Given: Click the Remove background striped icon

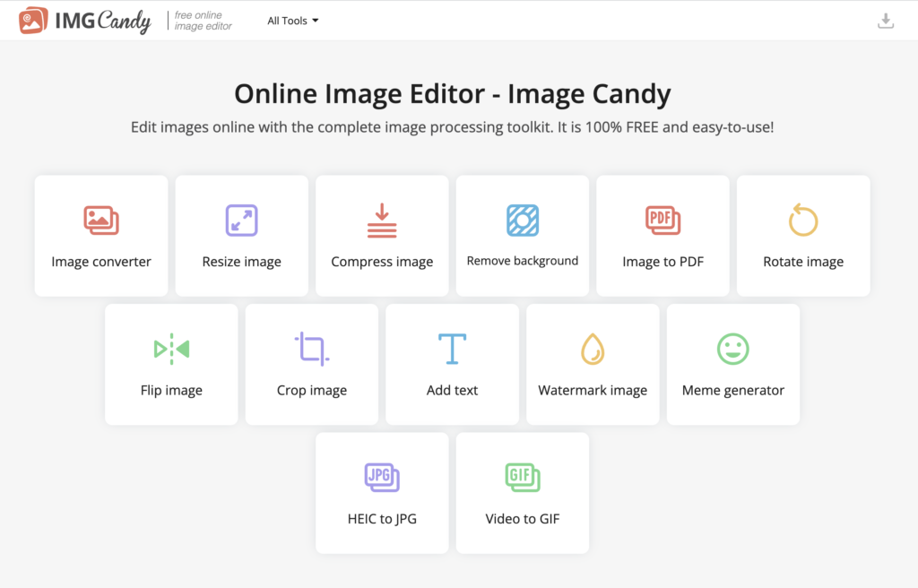Looking at the screenshot, I should click(x=523, y=220).
